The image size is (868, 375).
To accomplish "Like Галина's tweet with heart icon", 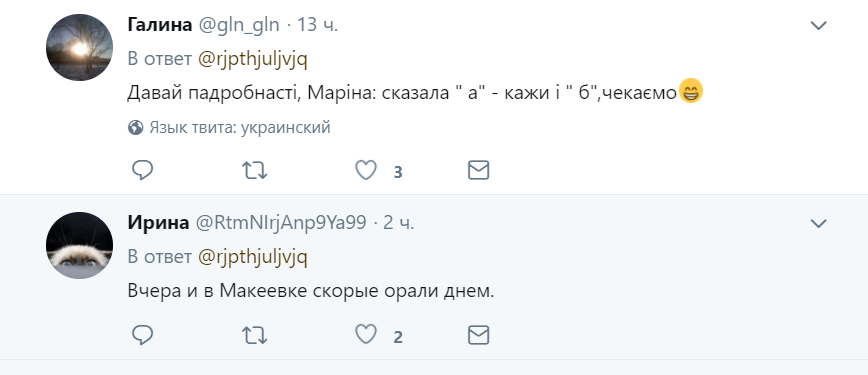I will tap(366, 170).
